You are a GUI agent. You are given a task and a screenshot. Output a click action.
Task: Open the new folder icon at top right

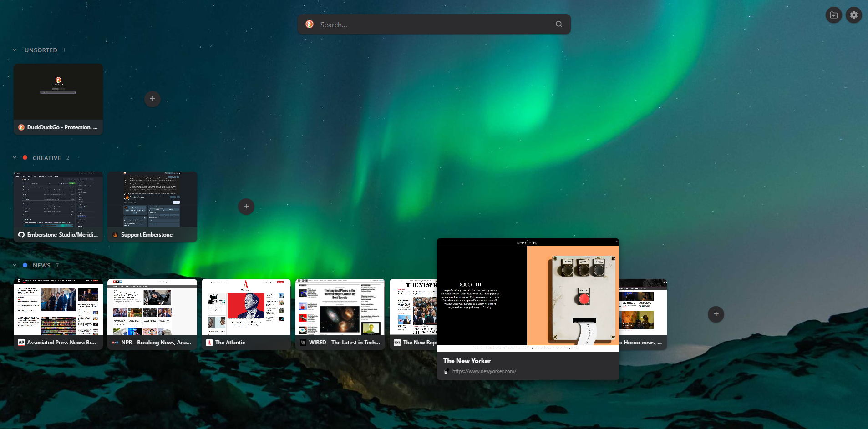click(834, 15)
